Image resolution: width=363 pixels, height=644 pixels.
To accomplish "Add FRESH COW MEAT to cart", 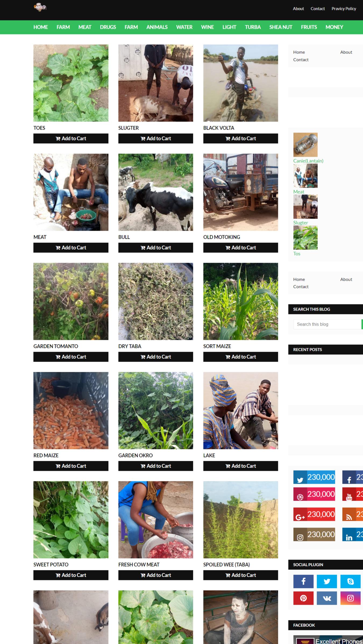I will click(156, 575).
